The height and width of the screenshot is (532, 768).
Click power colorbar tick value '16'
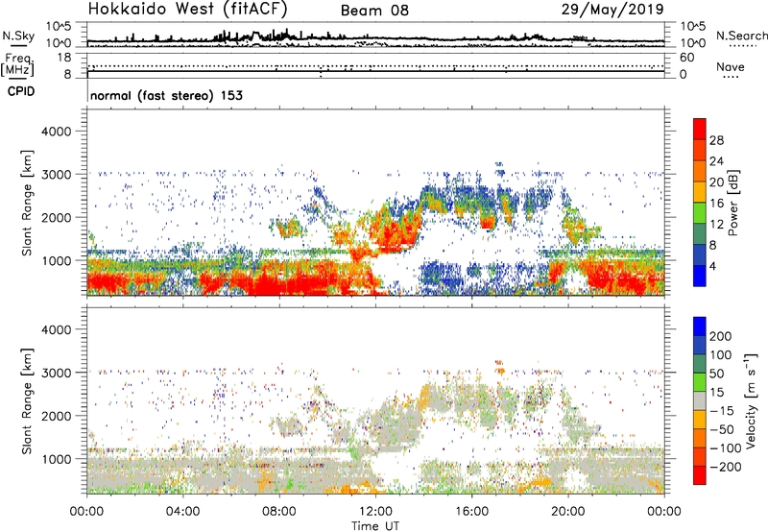[x=716, y=204]
